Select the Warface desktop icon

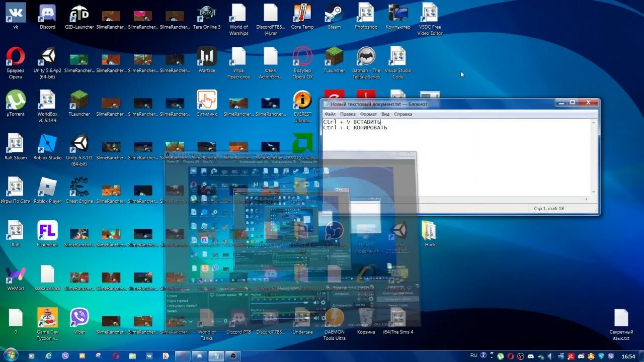207,60
